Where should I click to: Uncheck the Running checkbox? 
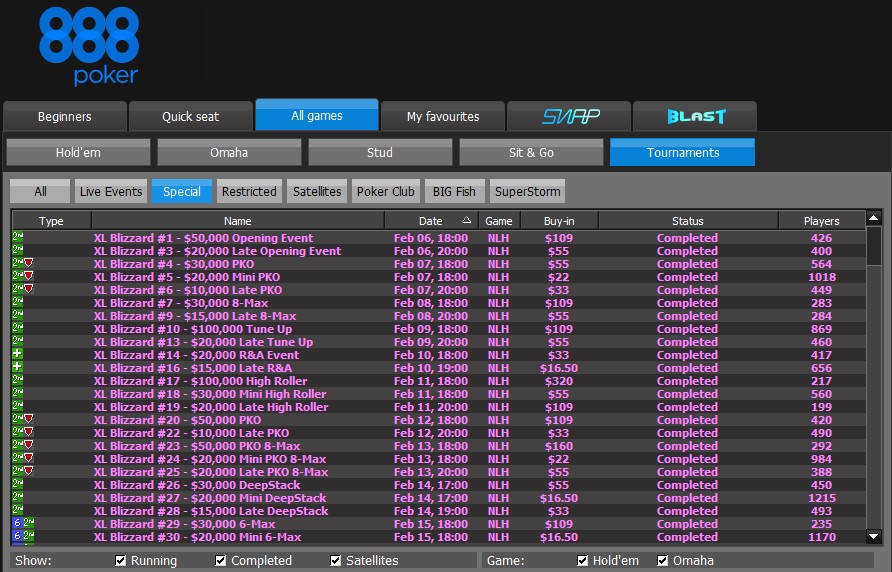pyautogui.click(x=121, y=561)
